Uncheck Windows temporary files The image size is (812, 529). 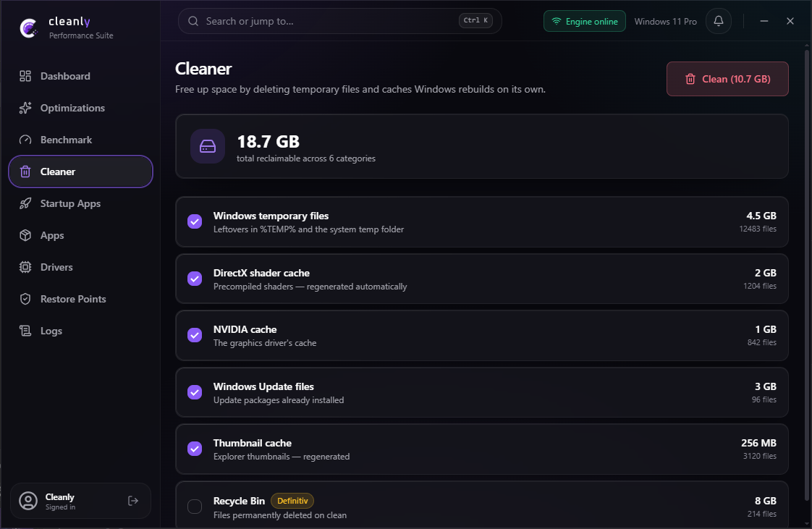[x=195, y=221]
